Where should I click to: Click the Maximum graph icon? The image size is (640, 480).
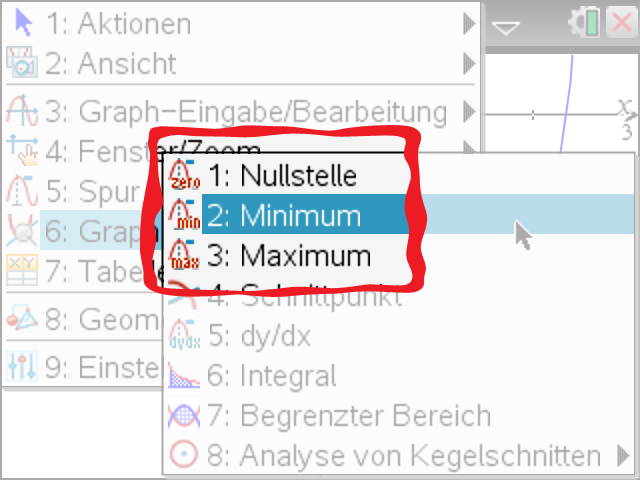pos(185,255)
